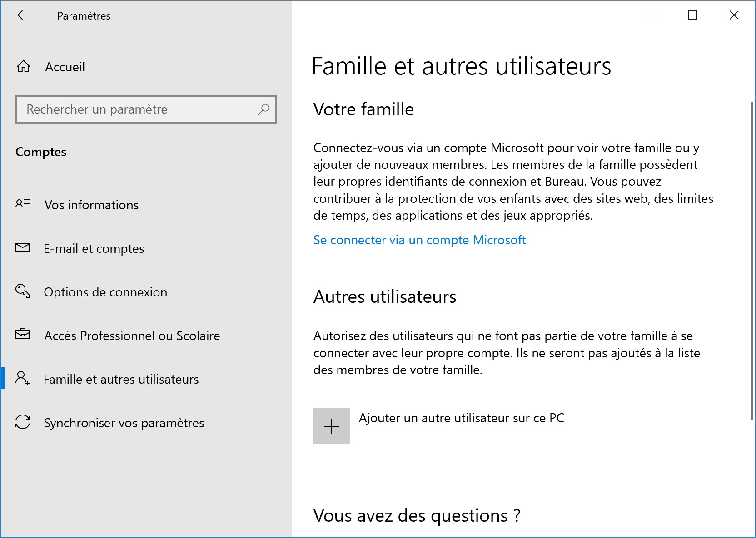756x538 pixels.
Task: Open E-mail et comptes section
Action: tap(94, 248)
